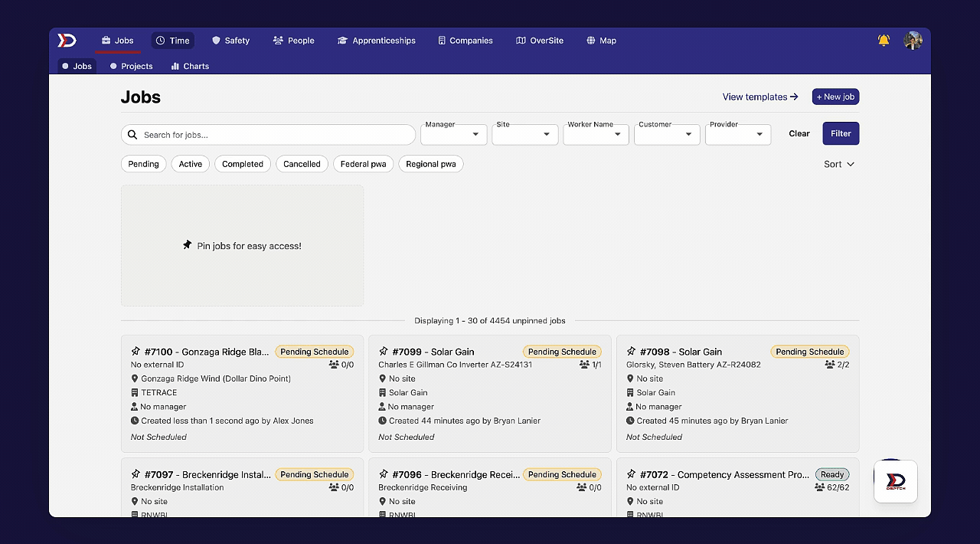This screenshot has height=544, width=980.
Task: Click the workers icon beside 2/2 on job #7098
Action: pyautogui.click(x=830, y=365)
